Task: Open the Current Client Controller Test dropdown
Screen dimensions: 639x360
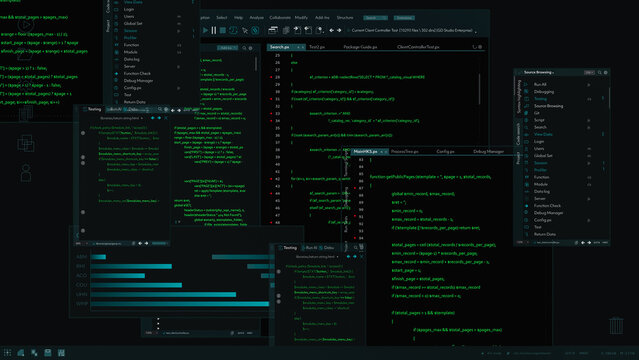Action: 413,30
